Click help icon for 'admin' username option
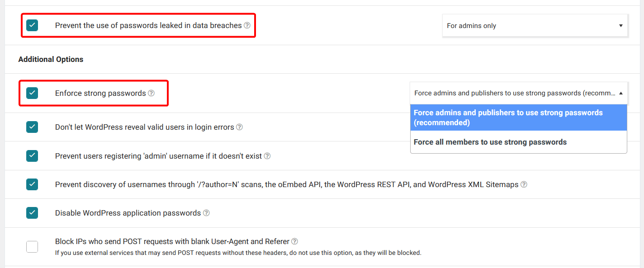Screen dimensions: 644x268 tap(267, 156)
